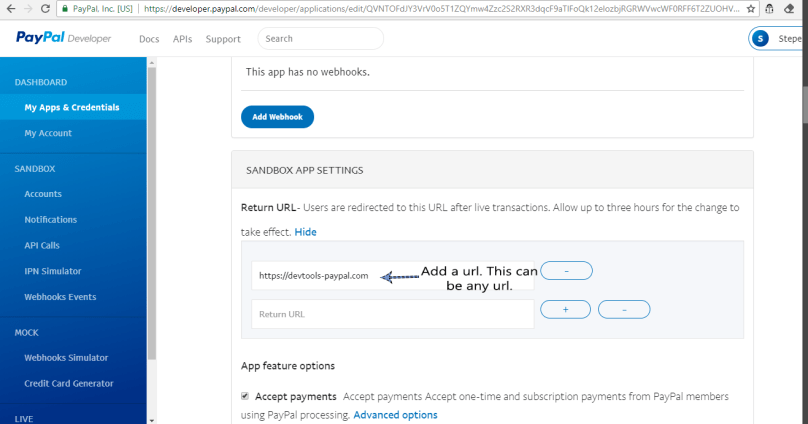
Task: Expand Advanced options for Accept payments
Action: [395, 415]
